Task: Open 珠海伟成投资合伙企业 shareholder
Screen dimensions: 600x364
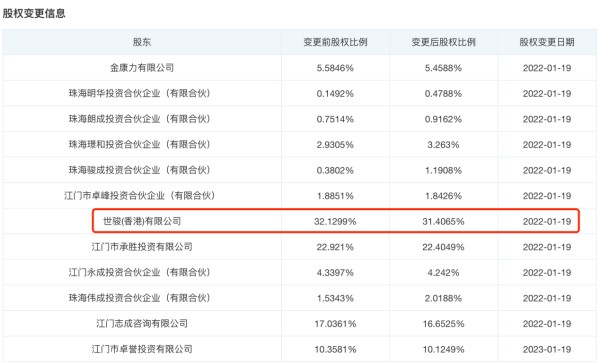Action: click(139, 298)
